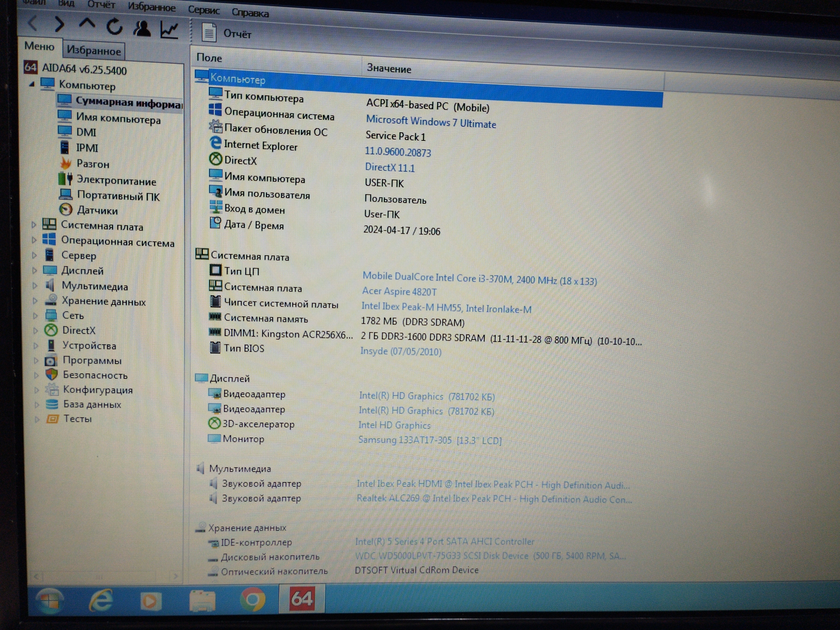Open the Избранное menu in menu bar
This screenshot has height=630, width=840.
pyautogui.click(x=151, y=7)
